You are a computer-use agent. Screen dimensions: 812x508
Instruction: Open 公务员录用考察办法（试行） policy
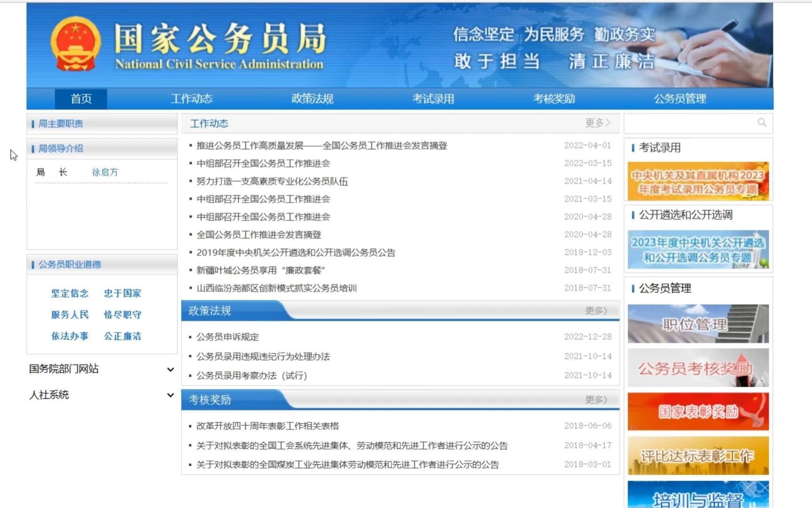point(252,376)
